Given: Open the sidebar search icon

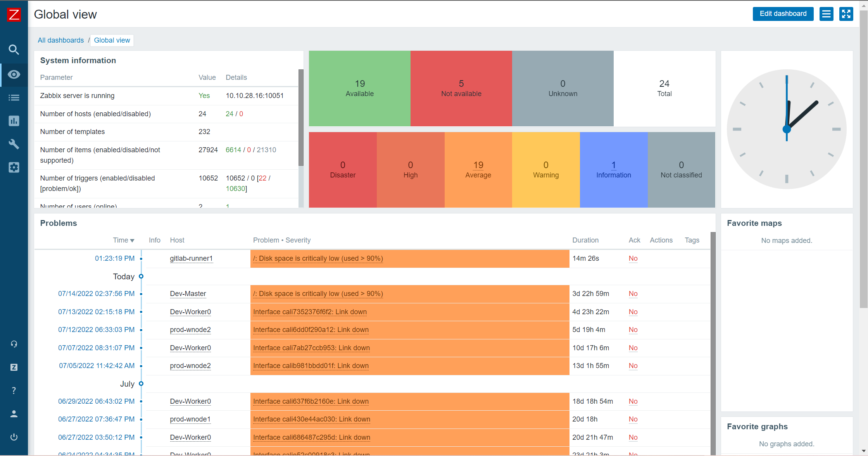Looking at the screenshot, I should click(x=14, y=50).
